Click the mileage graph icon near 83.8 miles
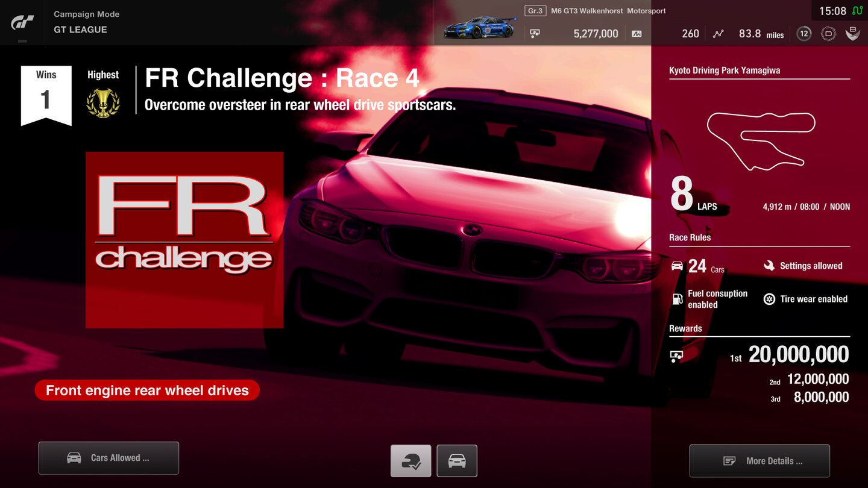The height and width of the screenshot is (488, 868). tap(719, 34)
